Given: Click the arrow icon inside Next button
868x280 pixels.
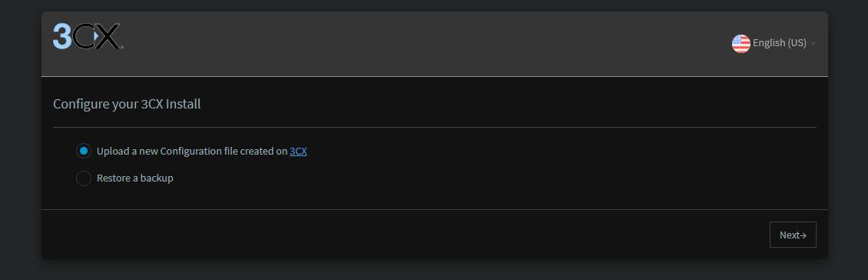Looking at the screenshot, I should 803,235.
